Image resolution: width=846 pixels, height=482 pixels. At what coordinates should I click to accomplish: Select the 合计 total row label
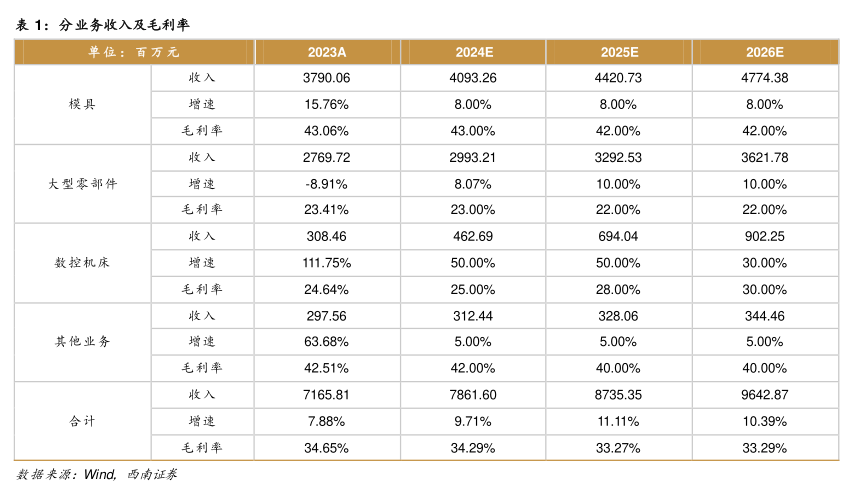[83, 421]
